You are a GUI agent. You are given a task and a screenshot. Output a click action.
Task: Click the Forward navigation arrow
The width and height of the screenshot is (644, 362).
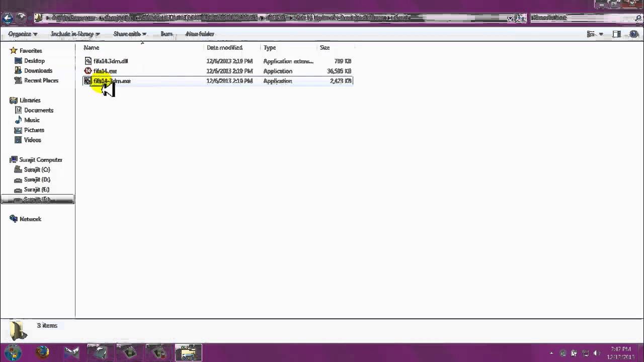21,18
